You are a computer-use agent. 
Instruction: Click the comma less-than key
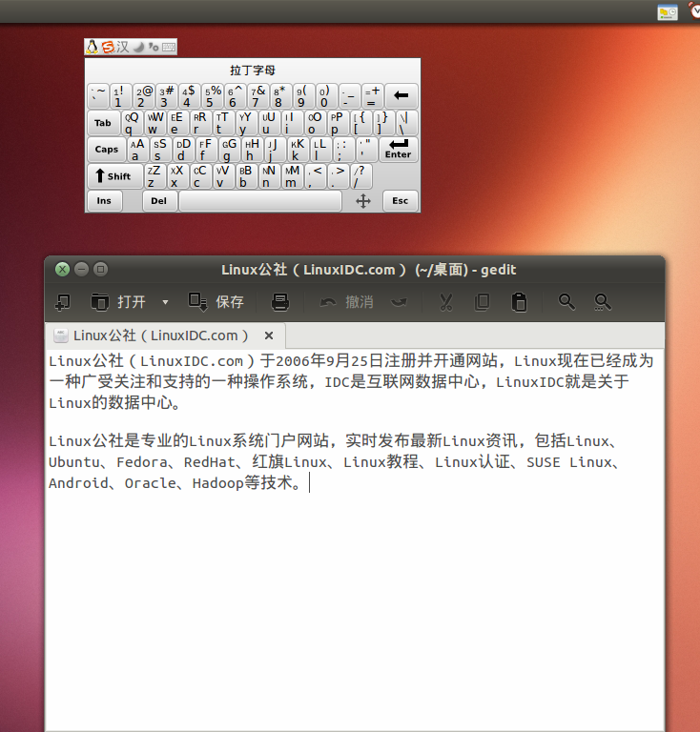click(316, 176)
